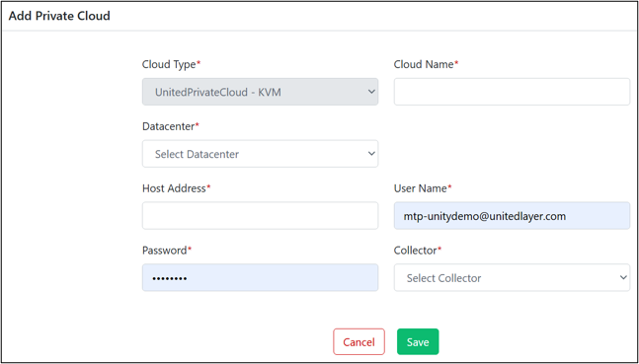The height and width of the screenshot is (364, 639).
Task: Click the green Save button
Action: [x=418, y=341]
